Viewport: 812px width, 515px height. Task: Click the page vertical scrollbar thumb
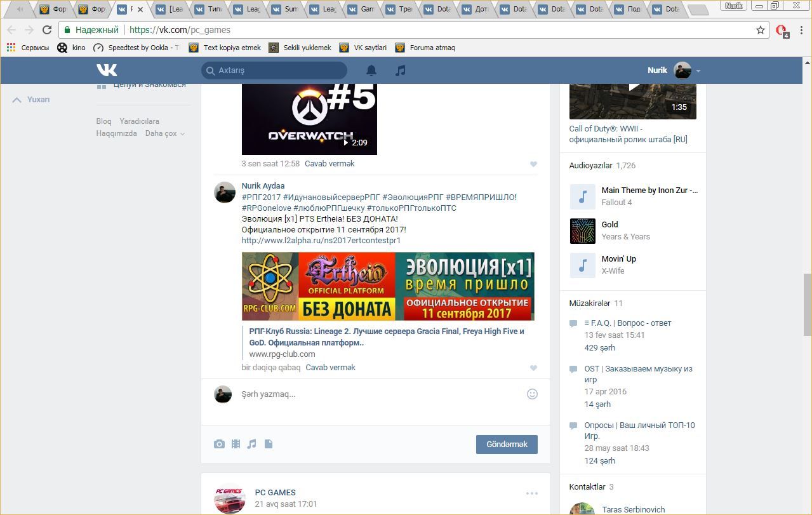(807, 305)
